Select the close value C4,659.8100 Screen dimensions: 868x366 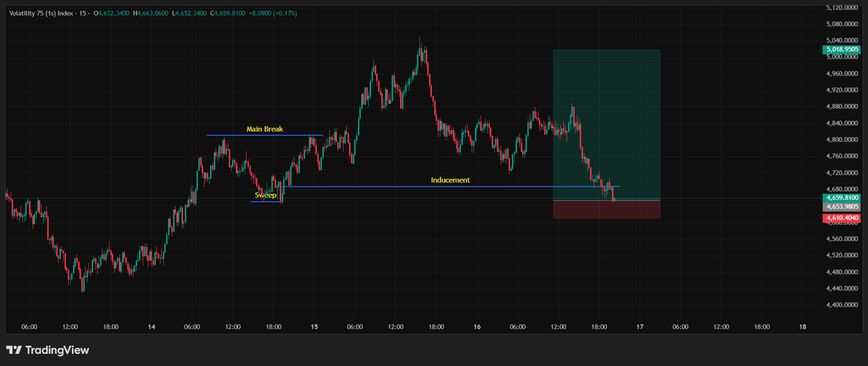pyautogui.click(x=227, y=13)
